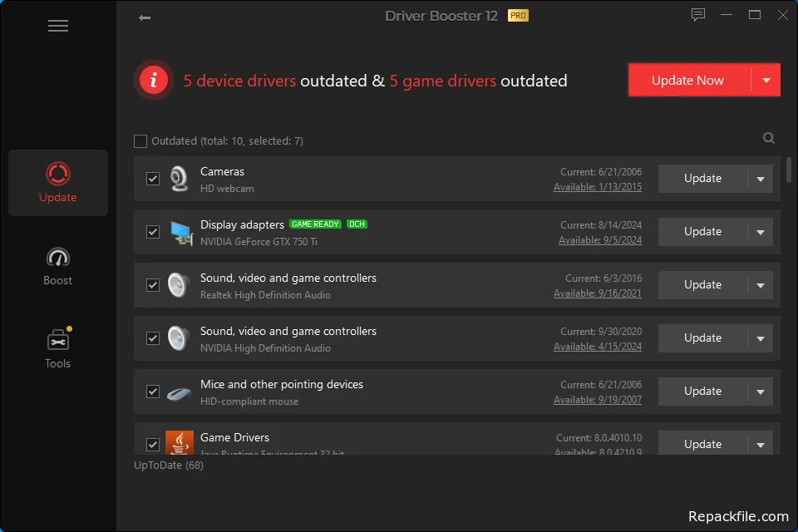This screenshot has width=798, height=532.
Task: Expand the Update Now dropdown arrow
Action: click(x=766, y=80)
